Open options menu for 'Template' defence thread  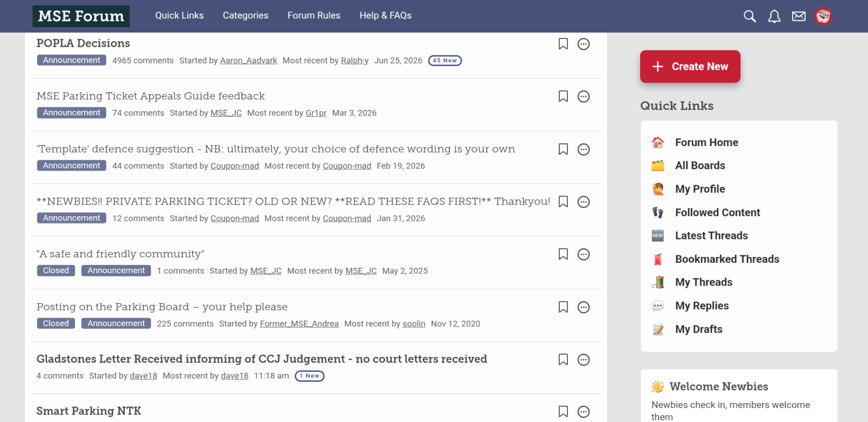click(584, 149)
